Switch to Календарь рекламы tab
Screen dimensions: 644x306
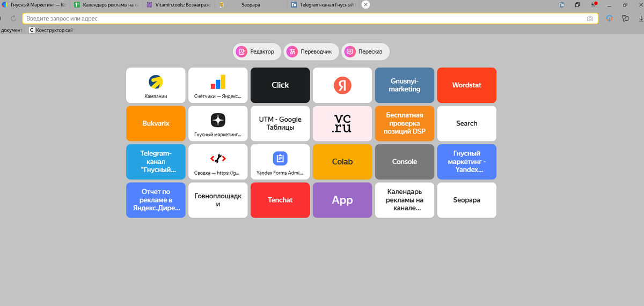pos(106,4)
